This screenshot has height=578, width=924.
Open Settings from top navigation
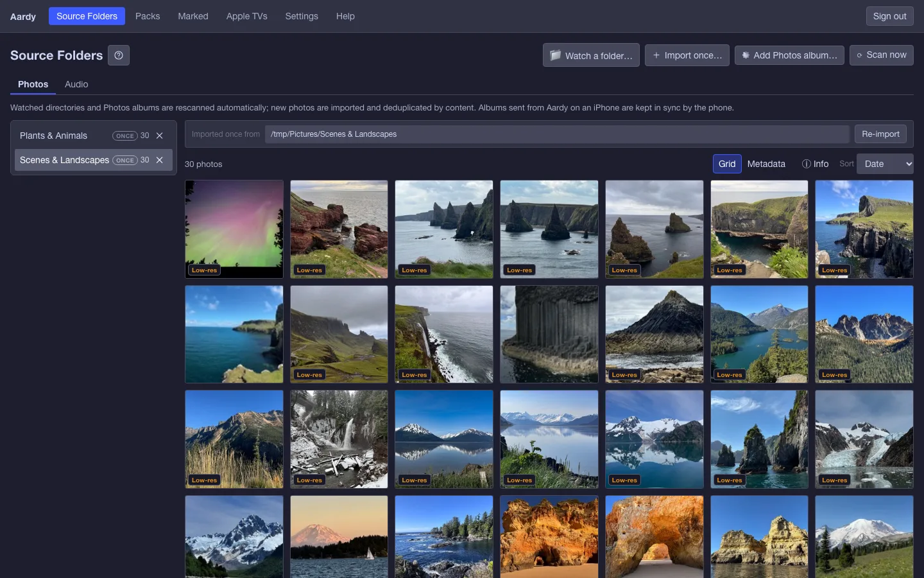coord(302,16)
